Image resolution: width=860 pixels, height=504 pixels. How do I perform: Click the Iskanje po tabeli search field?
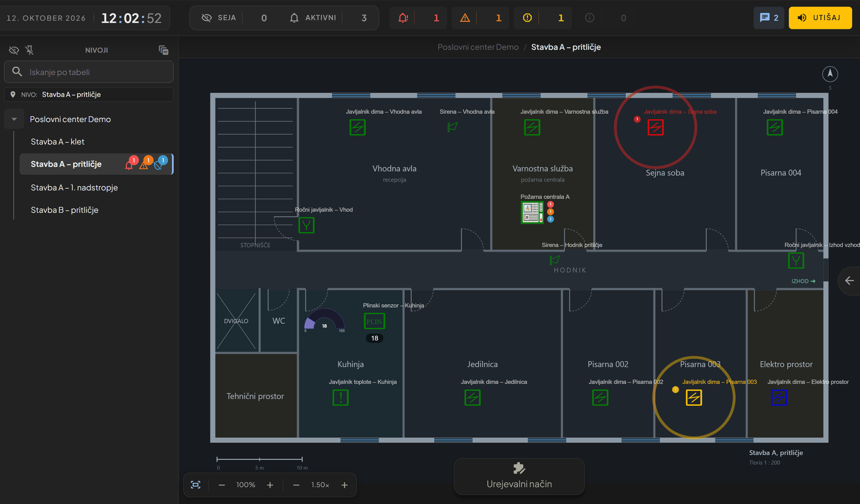pos(89,72)
